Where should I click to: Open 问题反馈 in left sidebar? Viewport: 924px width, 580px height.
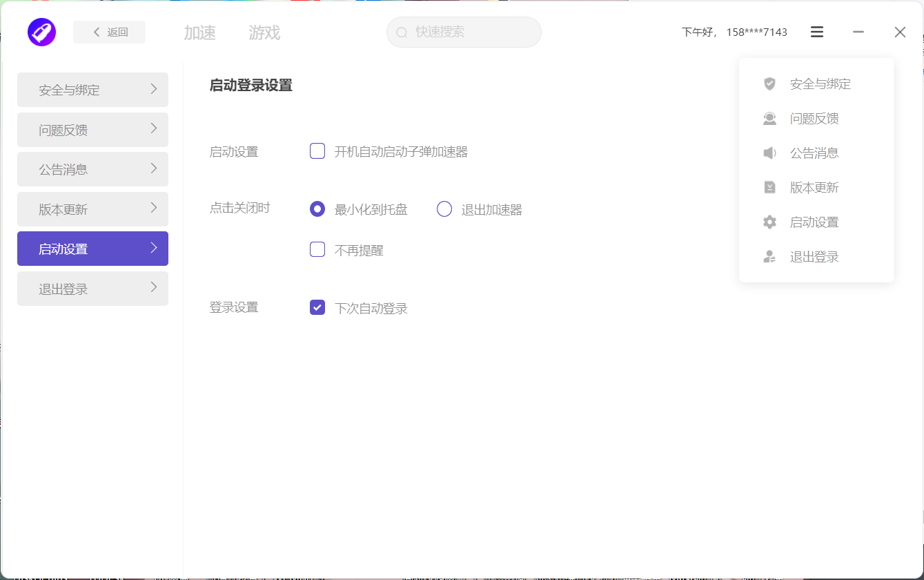point(92,130)
